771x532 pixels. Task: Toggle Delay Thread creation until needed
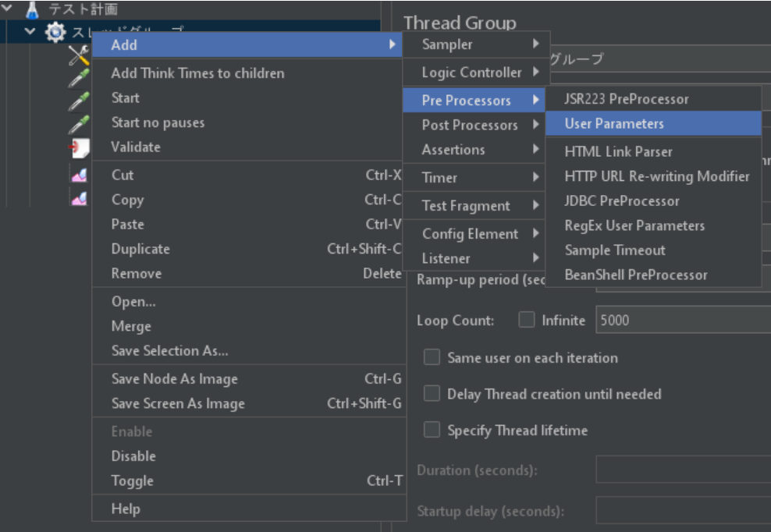tap(432, 394)
